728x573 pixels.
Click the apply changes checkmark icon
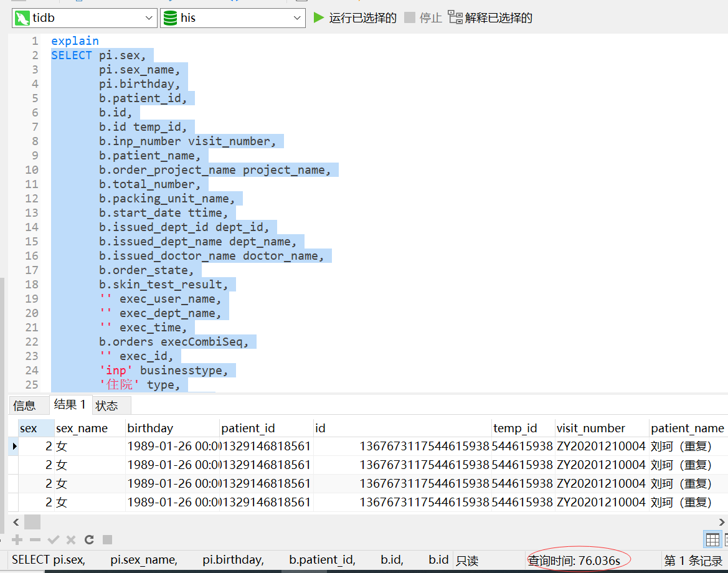[x=54, y=539]
